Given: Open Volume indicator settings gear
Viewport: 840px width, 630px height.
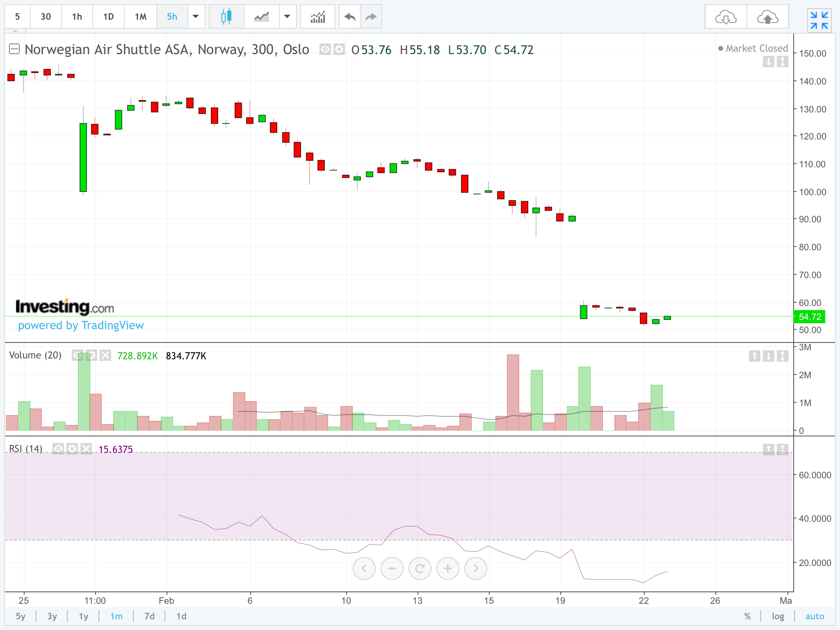Looking at the screenshot, I should point(91,355).
